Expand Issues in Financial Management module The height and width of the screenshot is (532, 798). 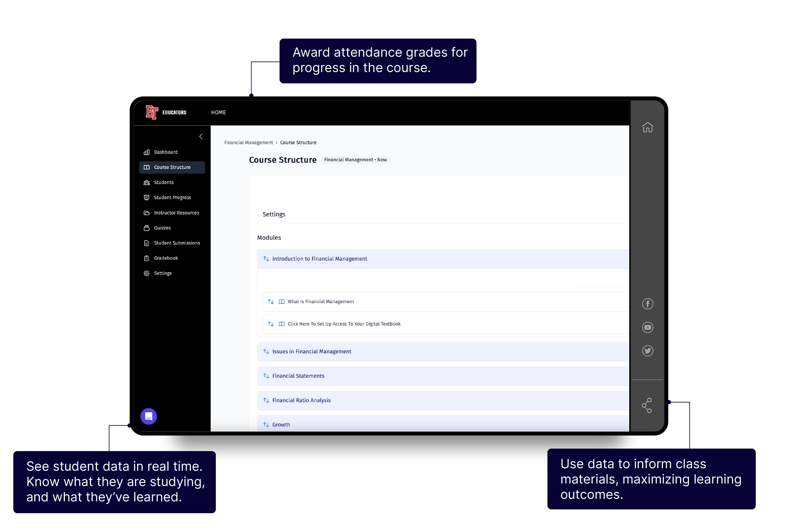pyautogui.click(x=312, y=351)
